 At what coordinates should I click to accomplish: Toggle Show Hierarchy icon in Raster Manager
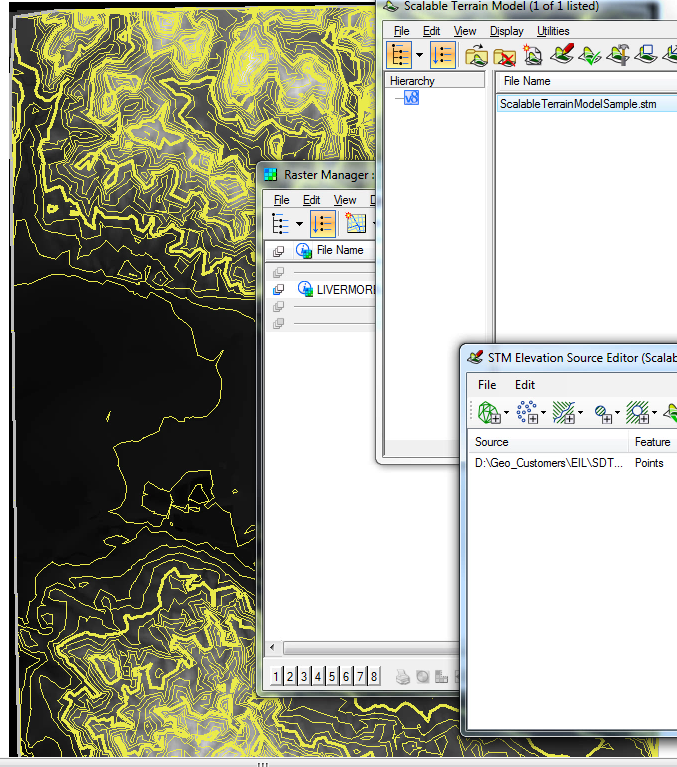(280, 224)
